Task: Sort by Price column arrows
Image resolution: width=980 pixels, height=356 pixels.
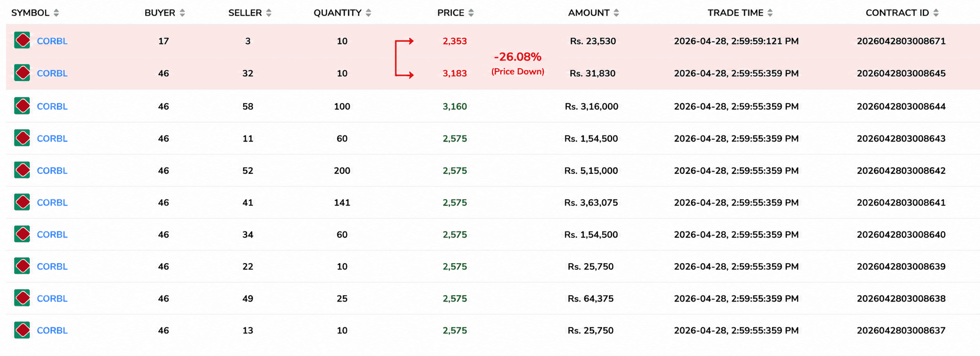Action: [x=471, y=13]
